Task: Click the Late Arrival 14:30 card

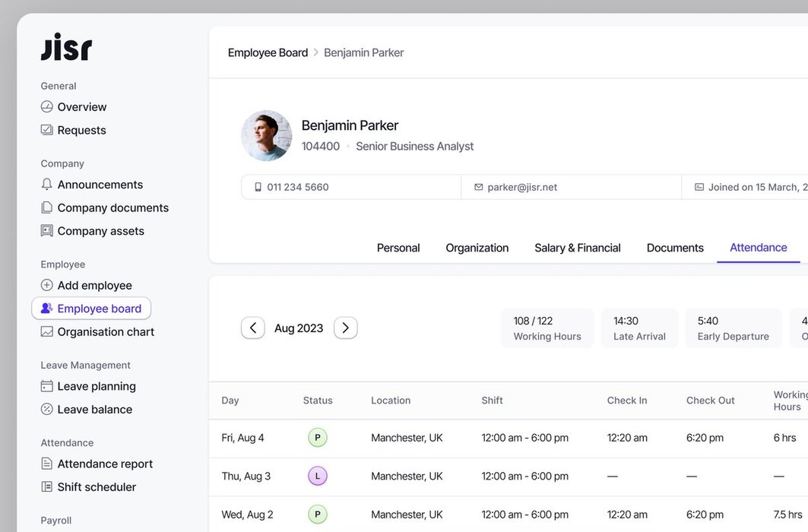Action: [639, 328]
